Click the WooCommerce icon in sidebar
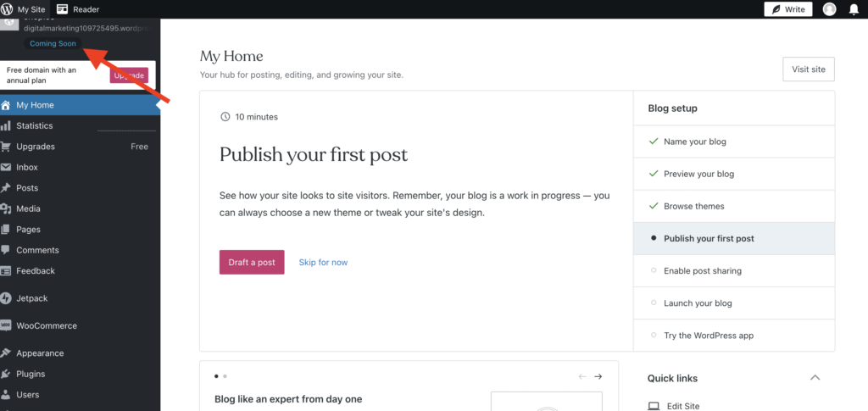The height and width of the screenshot is (411, 868). tap(7, 325)
